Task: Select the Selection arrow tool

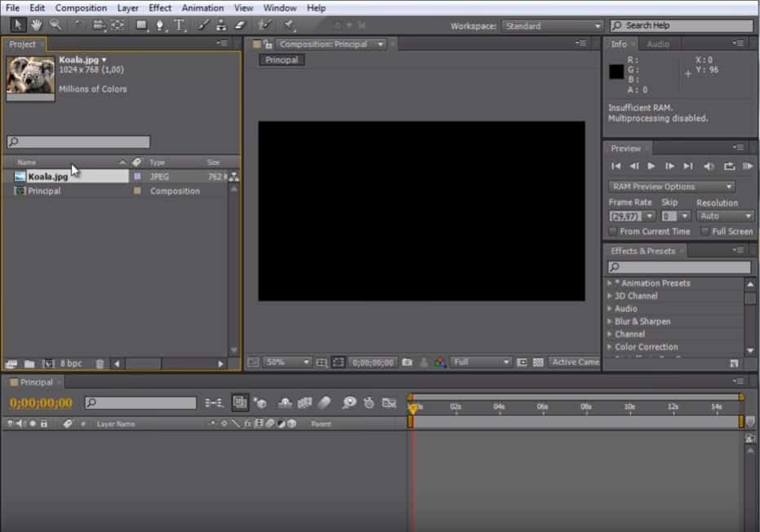Action: point(18,24)
